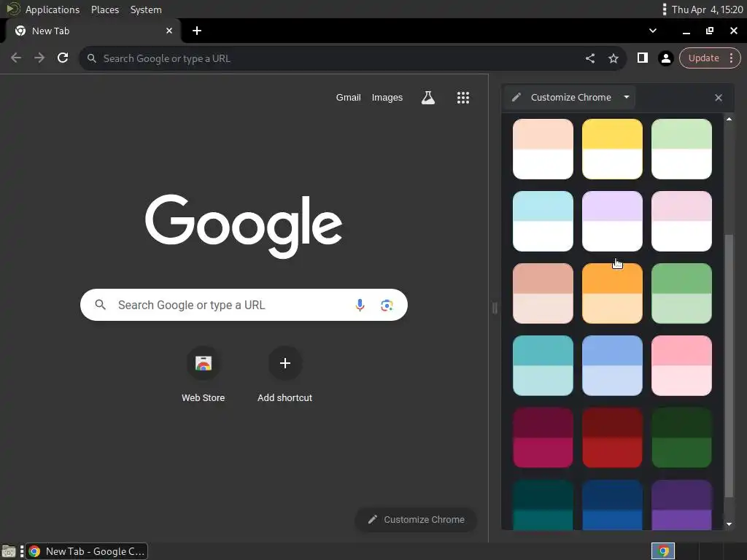Click the top panel three-dot indicator
The width and height of the screenshot is (747, 560).
pos(664,9)
